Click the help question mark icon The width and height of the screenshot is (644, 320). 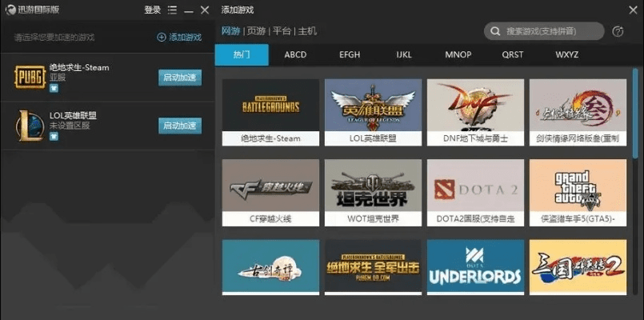(618, 32)
